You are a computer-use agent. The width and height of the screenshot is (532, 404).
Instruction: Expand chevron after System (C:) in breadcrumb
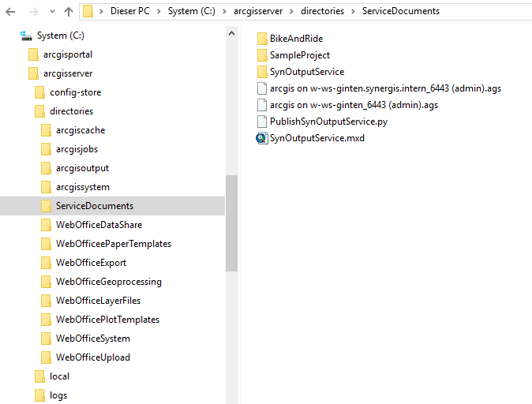[x=224, y=12]
